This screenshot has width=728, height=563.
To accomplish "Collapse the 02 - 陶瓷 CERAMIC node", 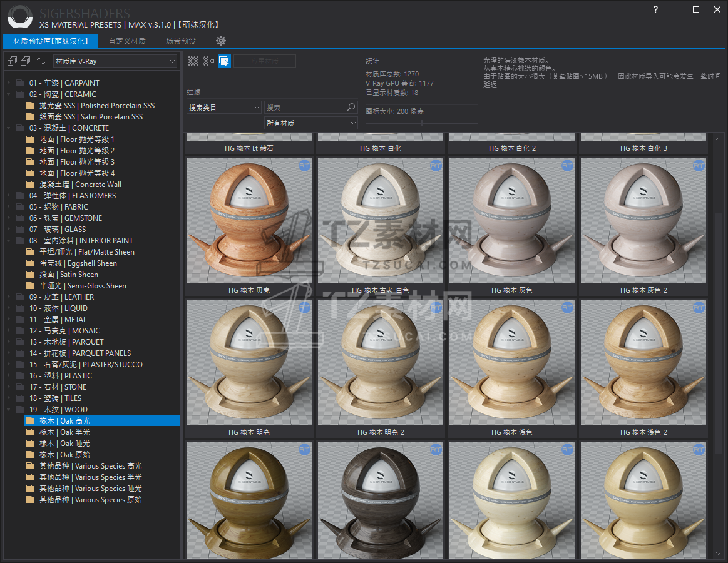I will (x=9, y=94).
